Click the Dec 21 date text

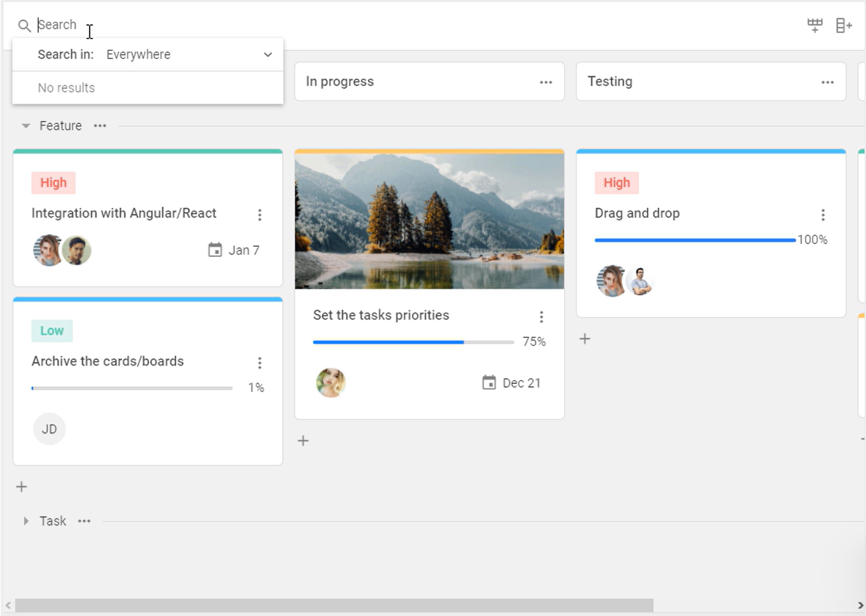522,383
